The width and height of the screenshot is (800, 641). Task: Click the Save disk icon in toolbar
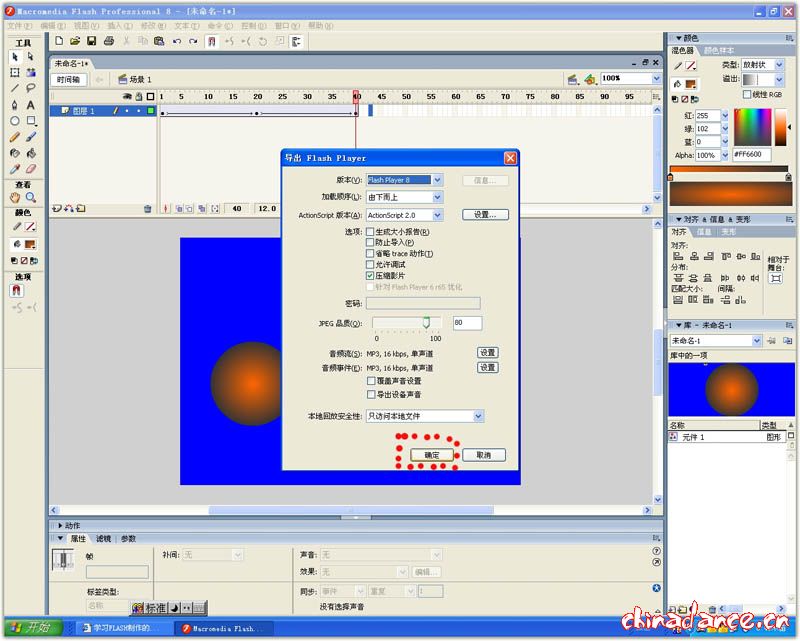[92, 42]
